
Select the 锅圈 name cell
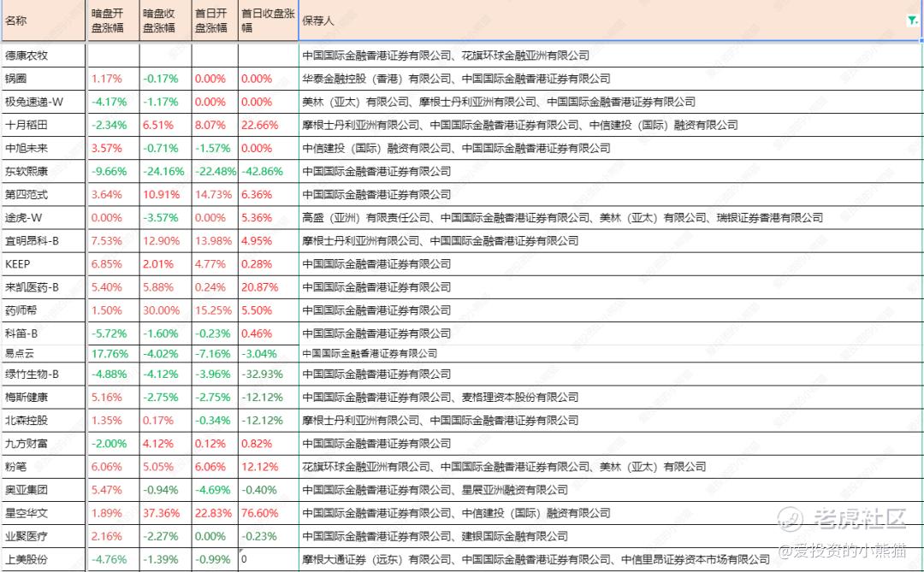click(44, 79)
